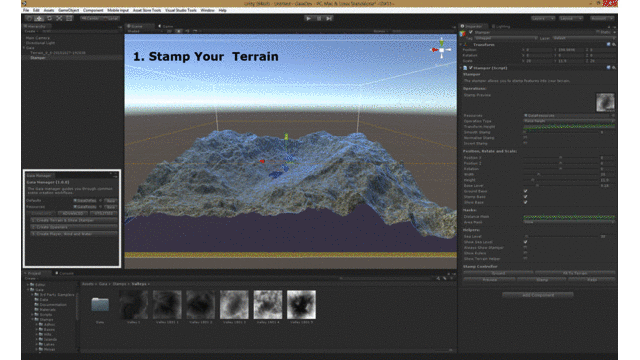640x360 pixels.
Task: Collapse the Gaia object in Hierarchy
Action: click(24, 48)
